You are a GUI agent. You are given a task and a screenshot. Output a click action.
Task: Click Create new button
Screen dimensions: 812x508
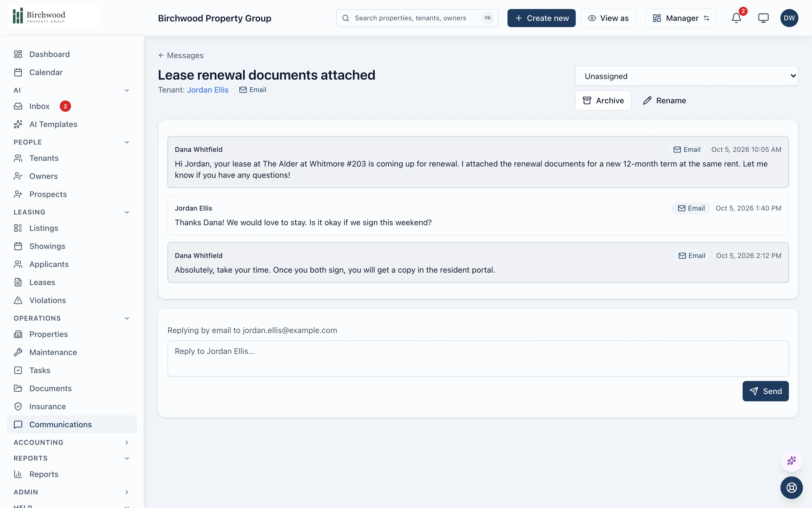pos(541,18)
